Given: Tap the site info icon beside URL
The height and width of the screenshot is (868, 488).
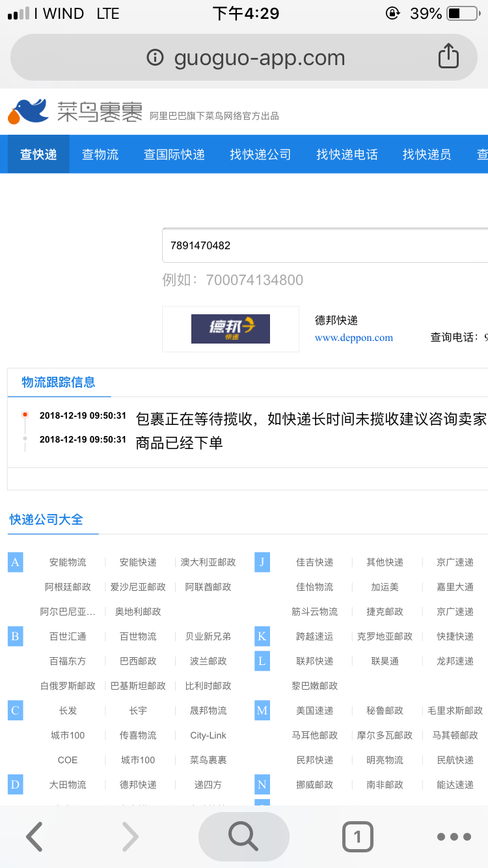Looking at the screenshot, I should [155, 58].
